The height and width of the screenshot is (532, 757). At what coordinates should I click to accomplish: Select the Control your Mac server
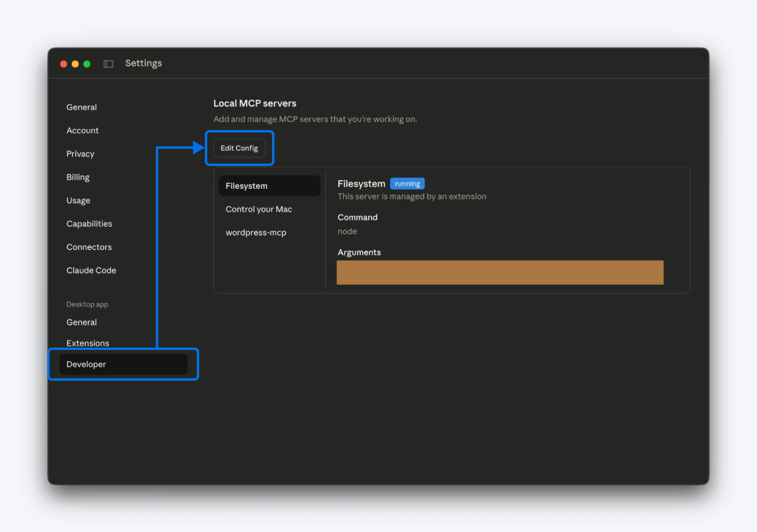click(259, 209)
